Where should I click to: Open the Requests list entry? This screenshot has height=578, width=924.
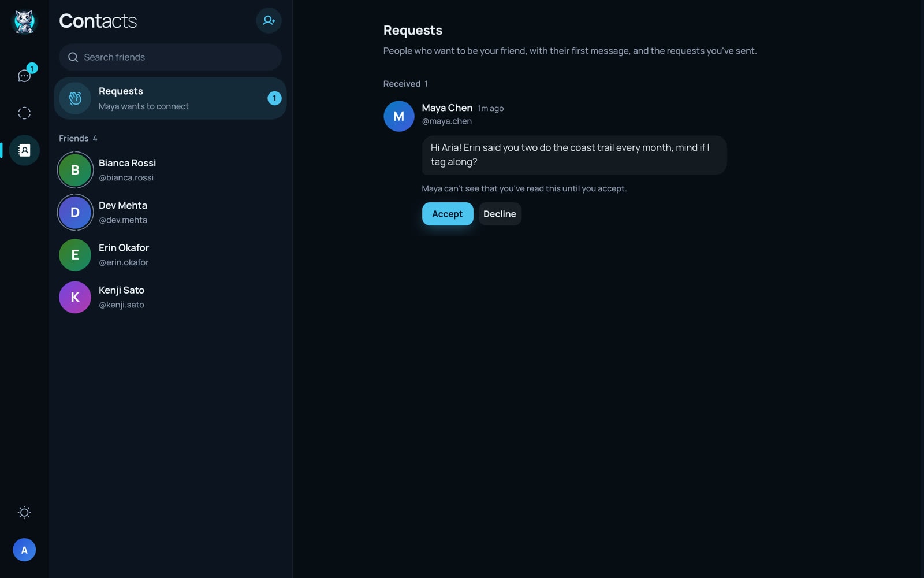point(170,98)
